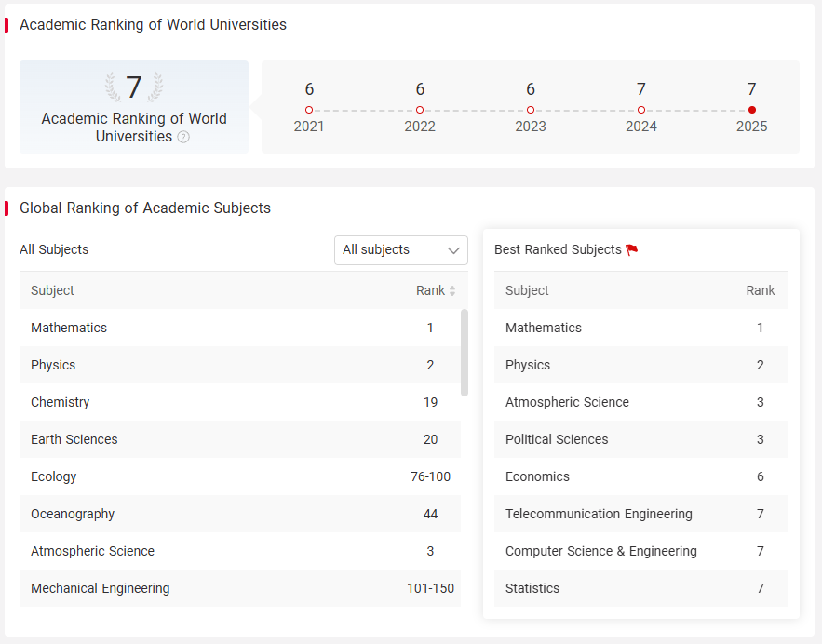Open the All subjects dropdown
This screenshot has height=644, width=822.
[x=401, y=250]
